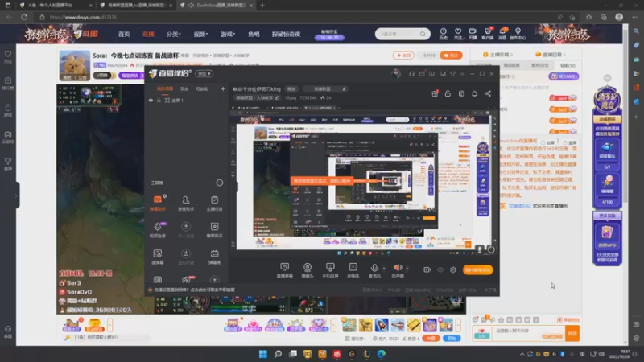The height and width of the screenshot is (362, 644).
Task: Expand the speaker options arrow
Action: tap(407, 269)
